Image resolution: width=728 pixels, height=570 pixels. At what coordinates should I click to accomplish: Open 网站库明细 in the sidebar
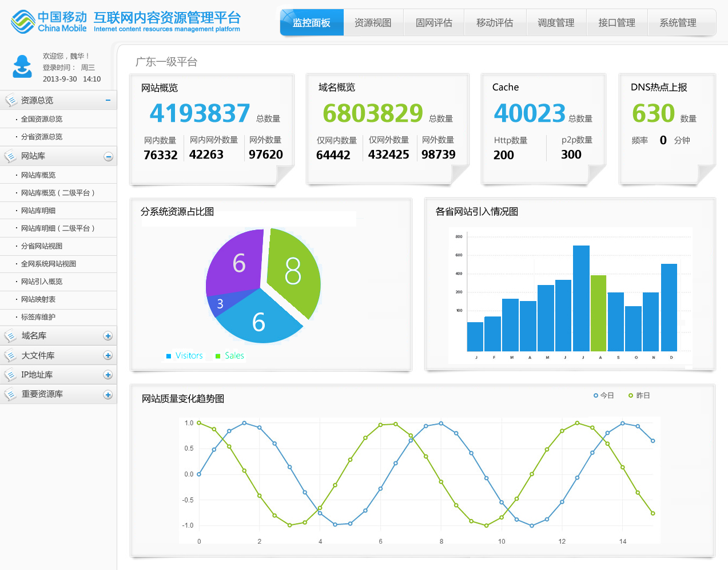tap(38, 211)
